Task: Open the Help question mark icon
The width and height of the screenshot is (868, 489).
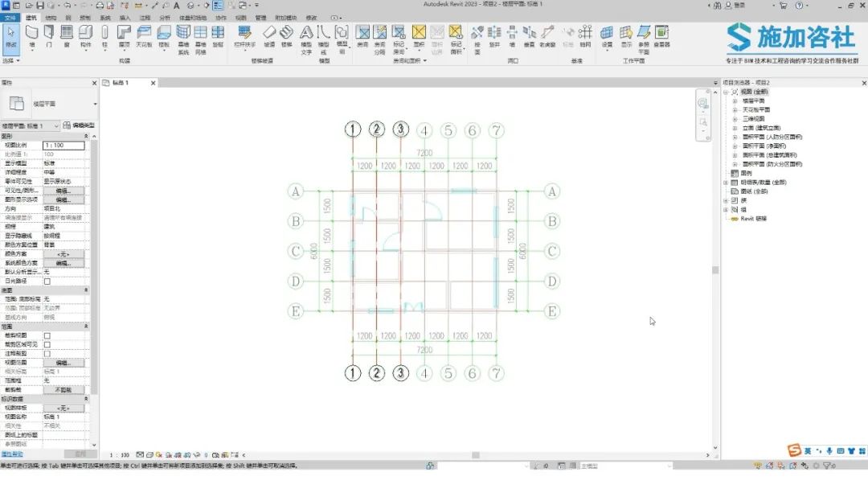Action: click(799, 5)
